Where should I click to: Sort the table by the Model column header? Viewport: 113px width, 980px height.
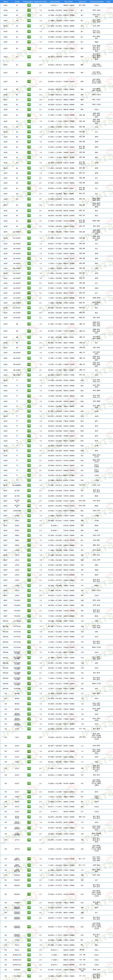pyautogui.click(x=17, y=1)
